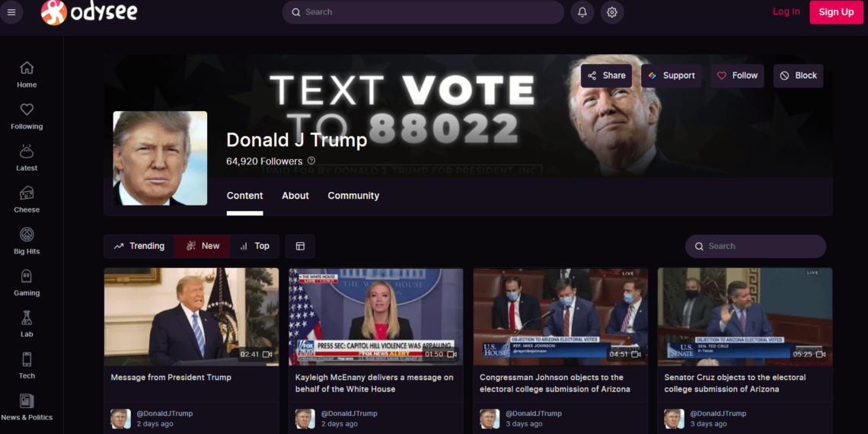Screen dimensions: 868x434
Task: Switch to the About tab
Action: [295, 196]
